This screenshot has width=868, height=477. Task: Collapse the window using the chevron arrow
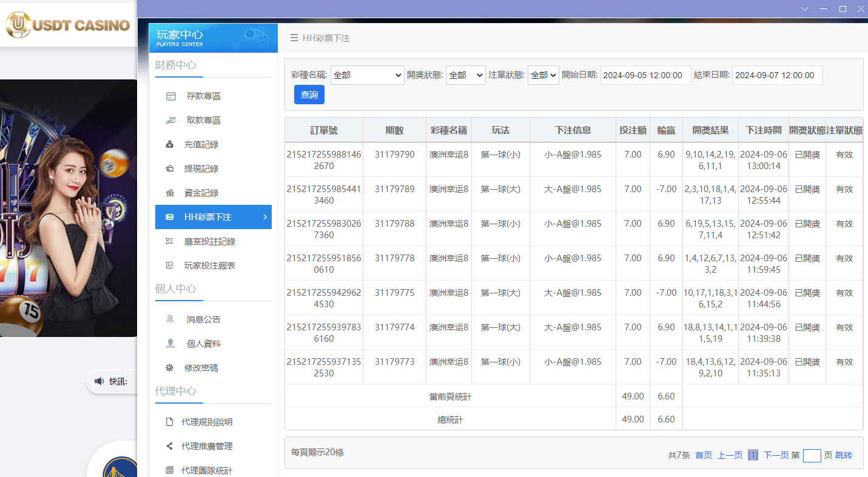tap(804, 8)
